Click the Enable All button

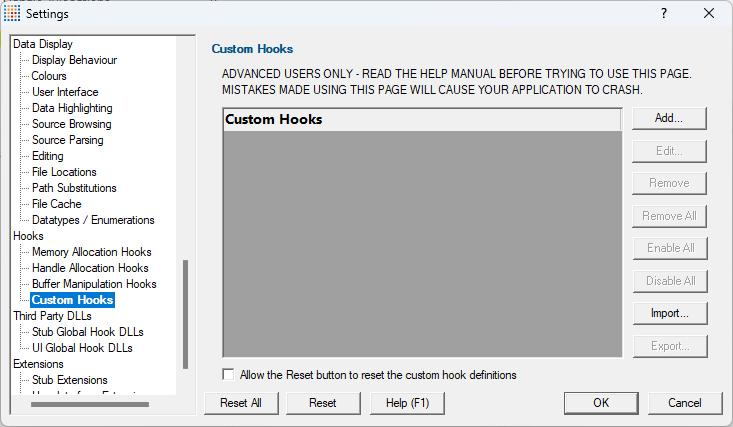tap(670, 248)
